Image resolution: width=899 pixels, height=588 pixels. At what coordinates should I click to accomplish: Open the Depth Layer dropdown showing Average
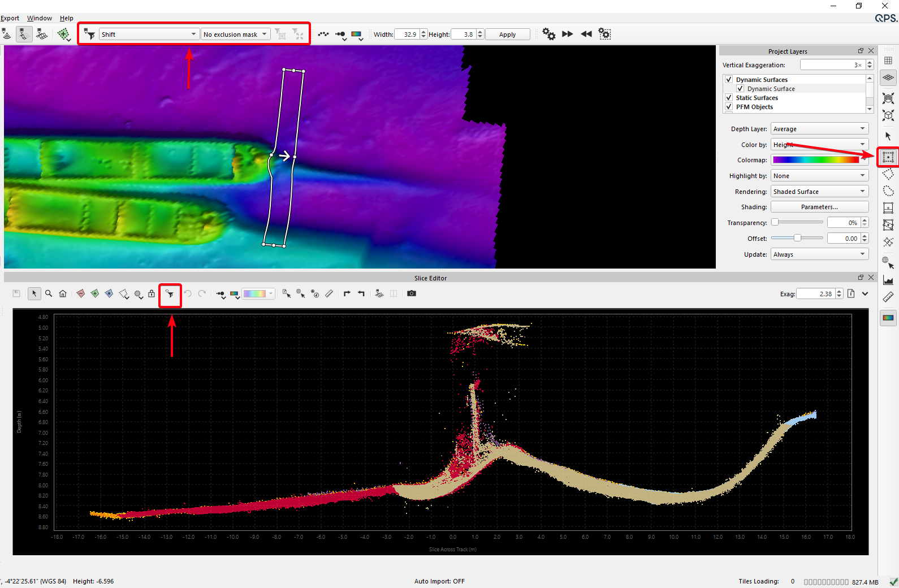[819, 129]
